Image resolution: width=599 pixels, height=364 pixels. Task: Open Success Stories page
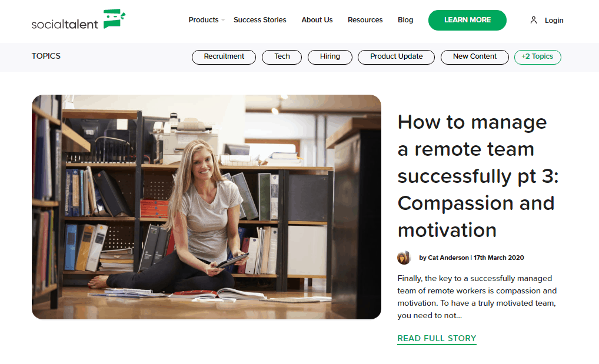(x=259, y=20)
